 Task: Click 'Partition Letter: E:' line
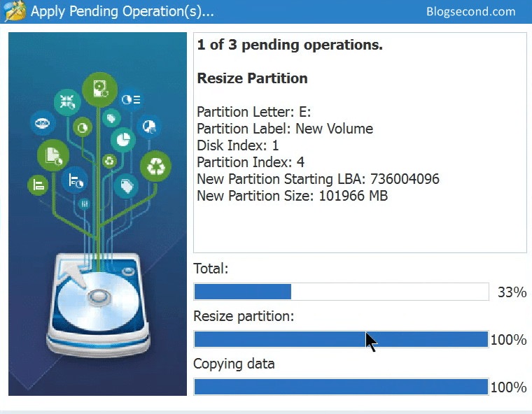(254, 112)
